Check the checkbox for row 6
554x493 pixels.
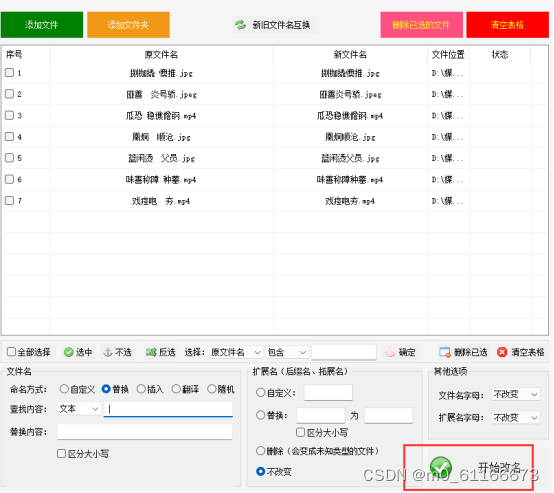[x=10, y=179]
